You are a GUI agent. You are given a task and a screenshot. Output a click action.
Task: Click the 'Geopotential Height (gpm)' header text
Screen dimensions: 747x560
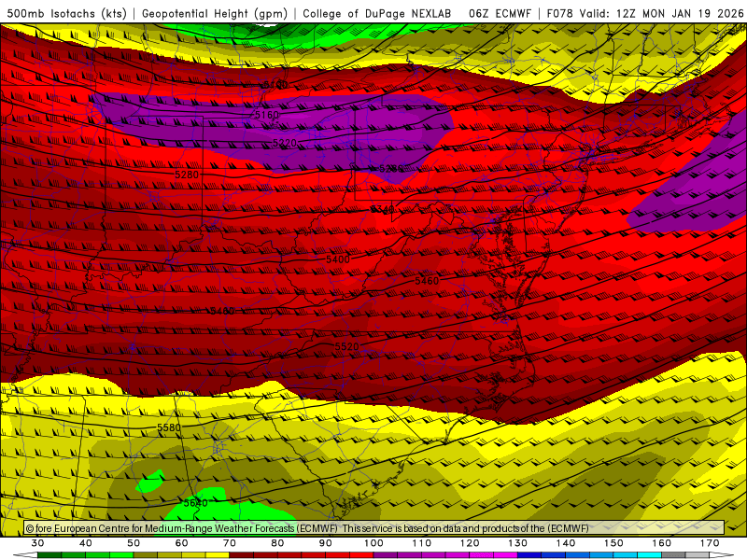point(215,13)
